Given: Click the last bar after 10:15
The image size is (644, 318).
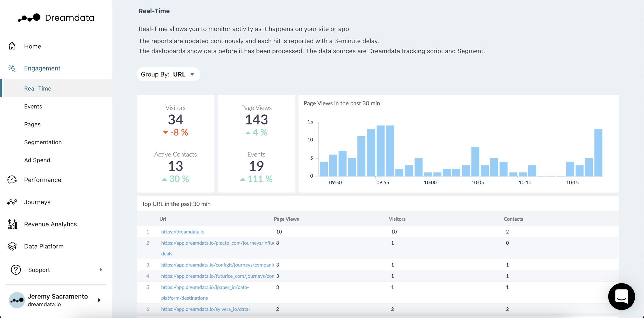Looking at the screenshot, I should pos(598,153).
